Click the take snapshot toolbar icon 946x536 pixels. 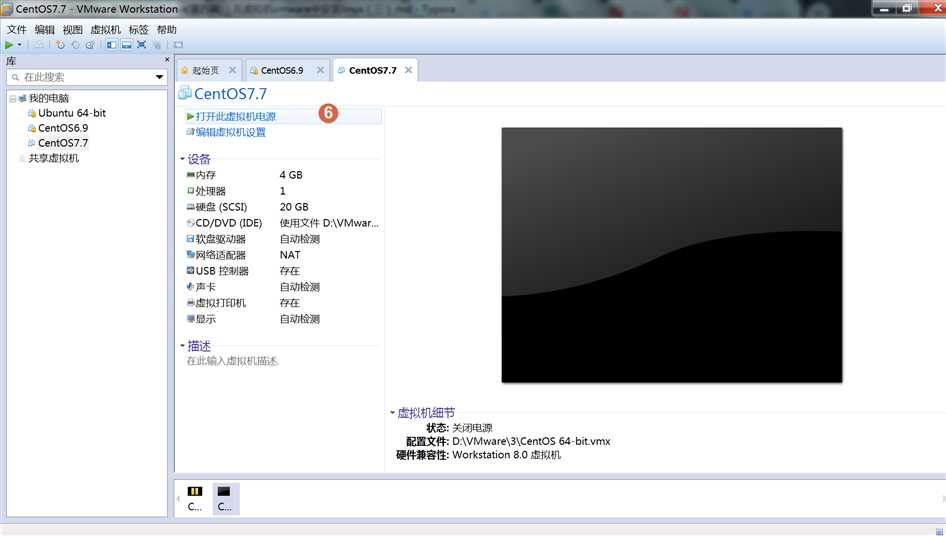point(60,45)
